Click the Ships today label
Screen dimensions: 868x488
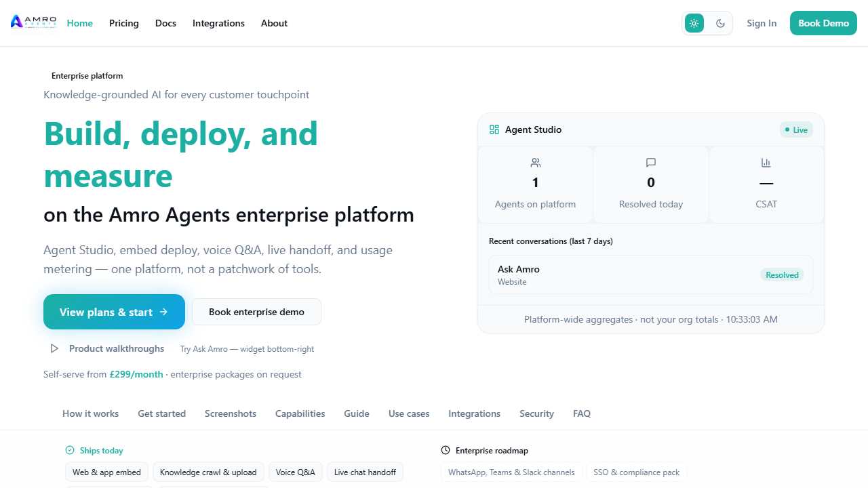coord(102,450)
